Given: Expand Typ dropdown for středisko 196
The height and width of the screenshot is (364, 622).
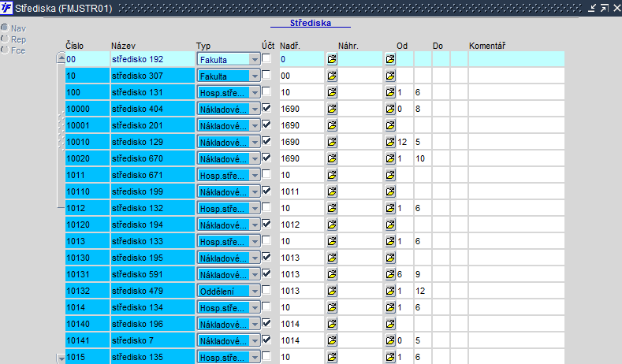Looking at the screenshot, I should pos(255,325).
